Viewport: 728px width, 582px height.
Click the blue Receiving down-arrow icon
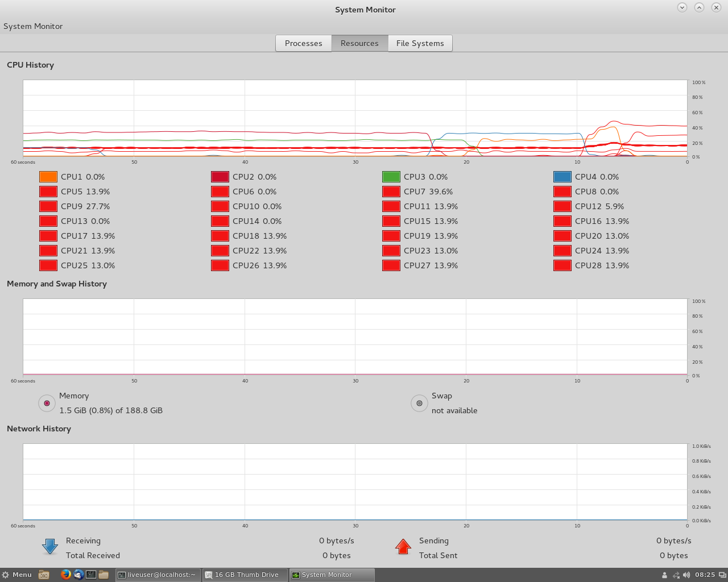tap(50, 547)
